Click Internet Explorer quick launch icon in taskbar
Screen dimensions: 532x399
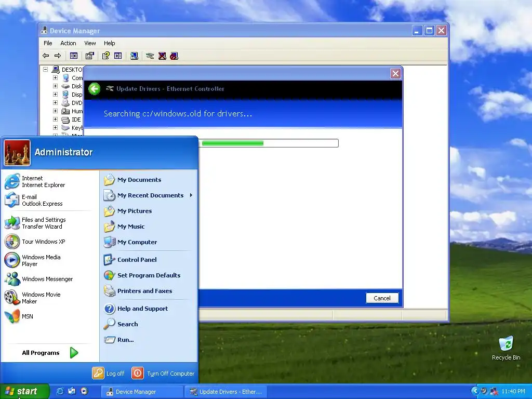click(60, 391)
